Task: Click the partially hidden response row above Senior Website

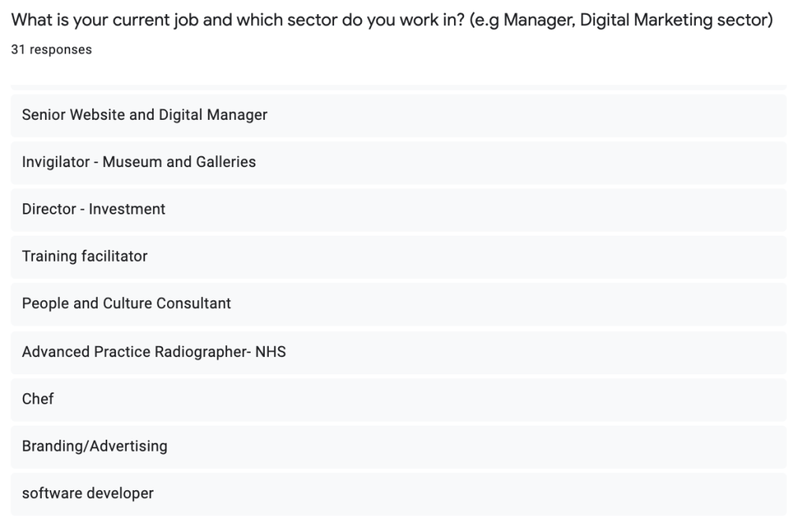Action: click(398, 87)
